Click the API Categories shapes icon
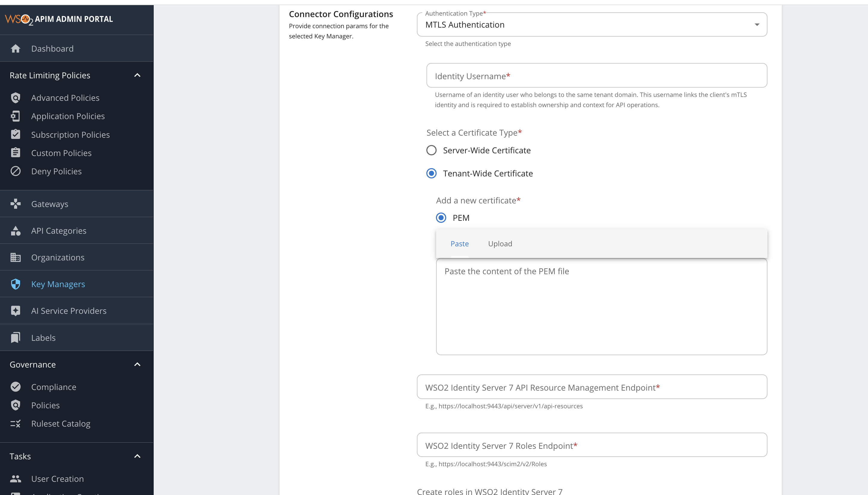 15,231
